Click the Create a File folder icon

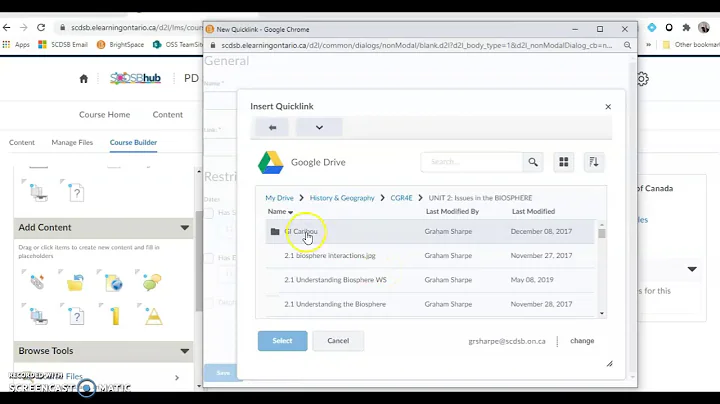click(x=75, y=282)
